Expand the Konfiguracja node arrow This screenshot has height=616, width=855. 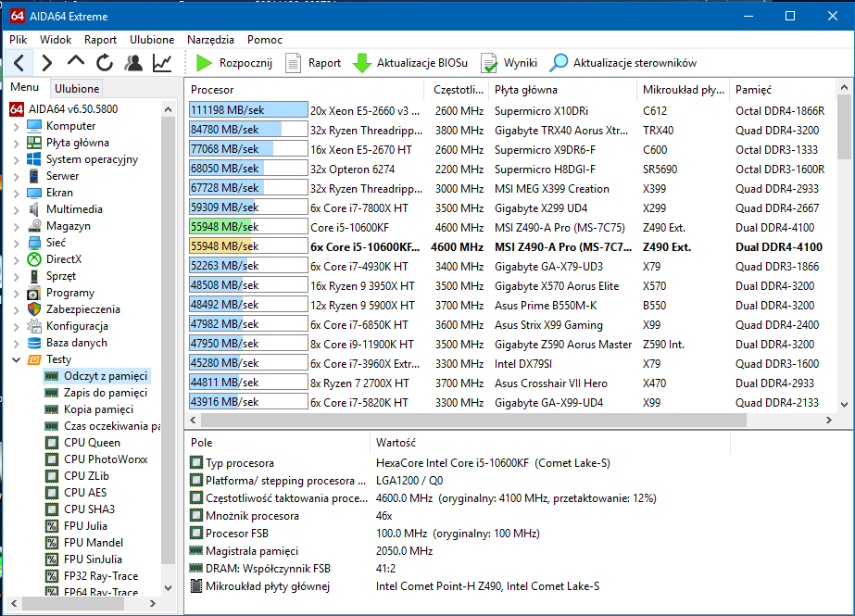17,327
